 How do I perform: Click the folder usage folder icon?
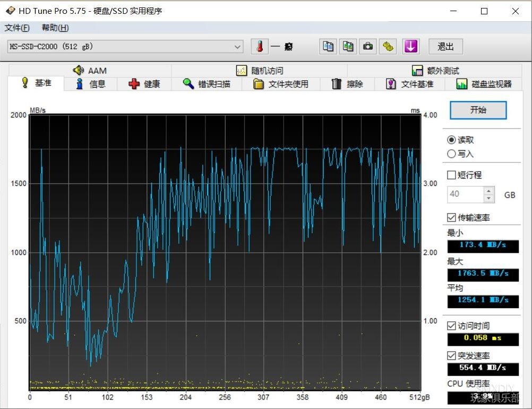coord(259,84)
